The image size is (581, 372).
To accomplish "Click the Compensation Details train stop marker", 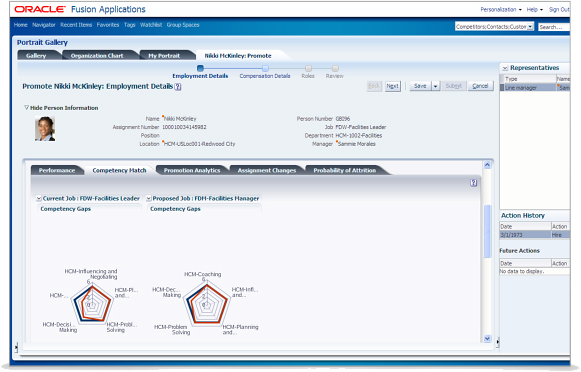I will (x=265, y=68).
